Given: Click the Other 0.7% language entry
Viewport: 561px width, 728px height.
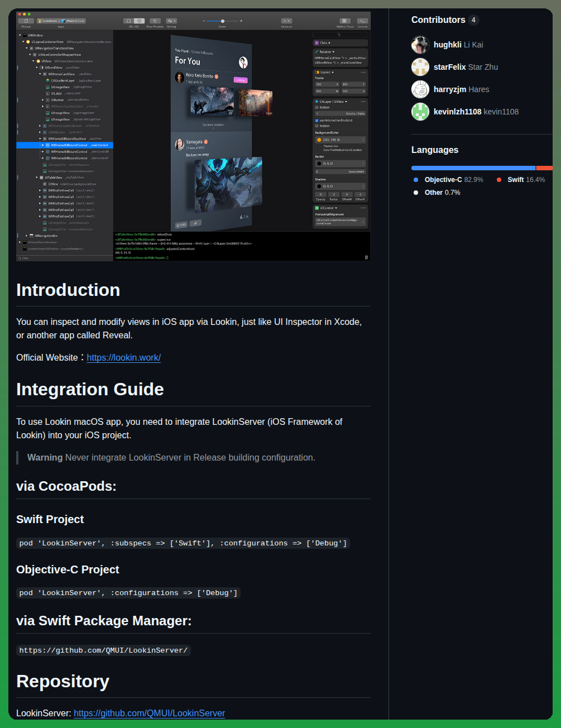Looking at the screenshot, I should pos(437,193).
